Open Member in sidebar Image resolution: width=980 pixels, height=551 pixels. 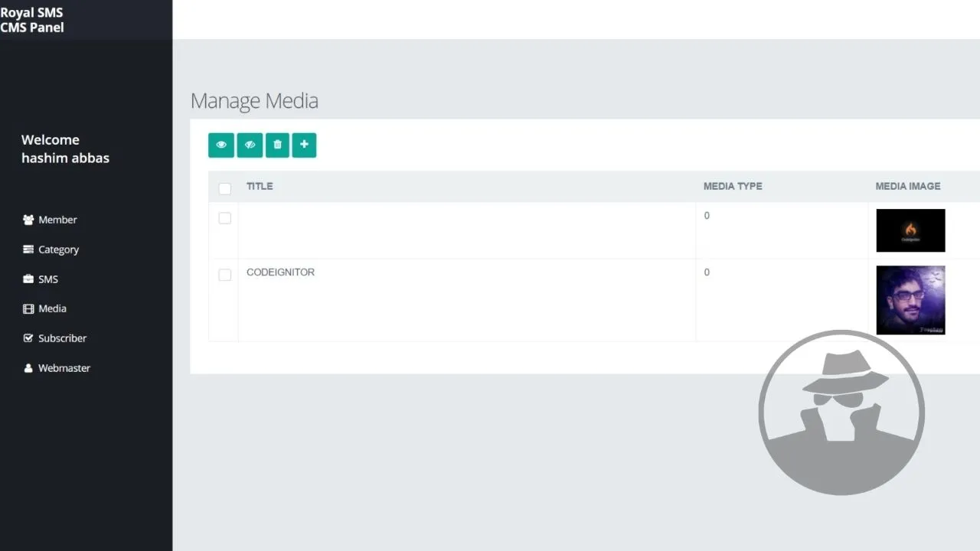57,220
